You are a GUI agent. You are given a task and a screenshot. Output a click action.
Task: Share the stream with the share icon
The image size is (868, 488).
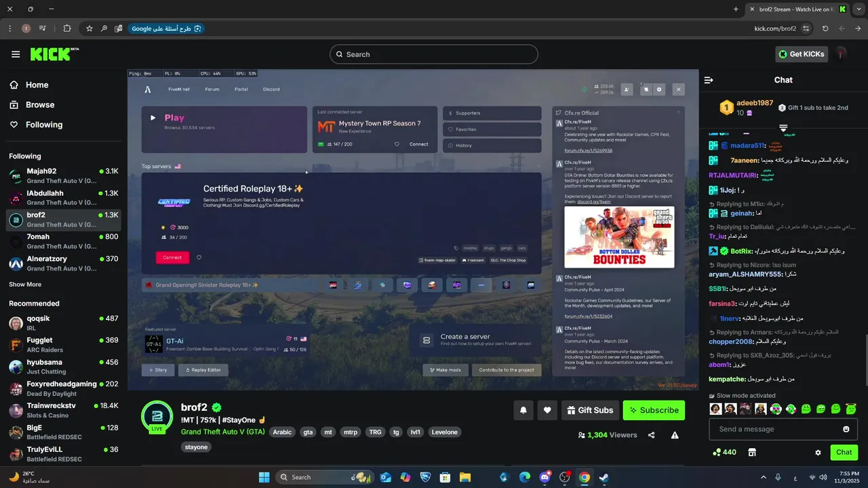[652, 435]
